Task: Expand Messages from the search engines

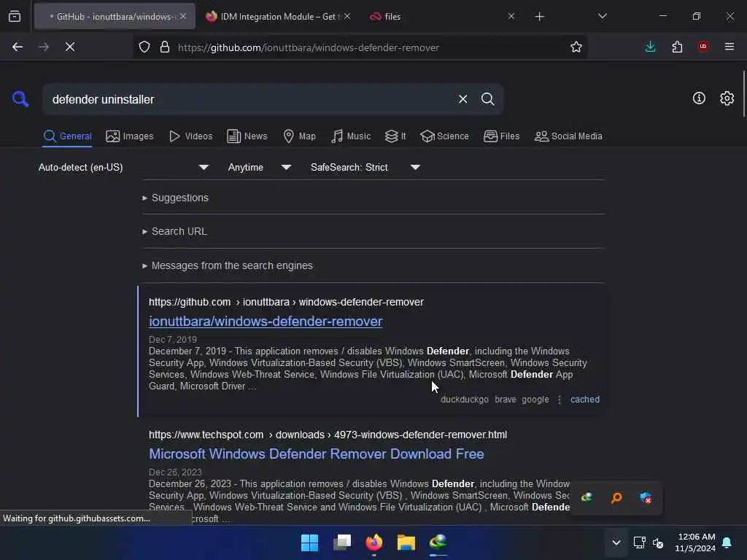Action: pyautogui.click(x=228, y=265)
